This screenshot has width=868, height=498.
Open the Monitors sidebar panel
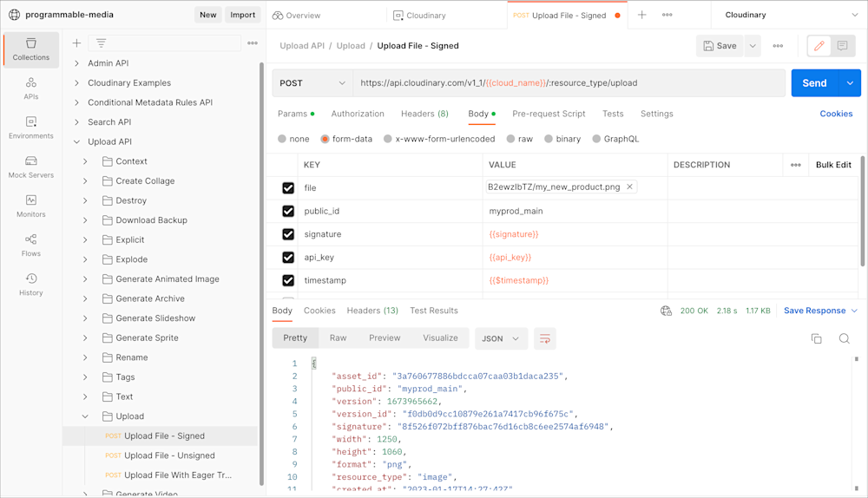click(x=31, y=206)
